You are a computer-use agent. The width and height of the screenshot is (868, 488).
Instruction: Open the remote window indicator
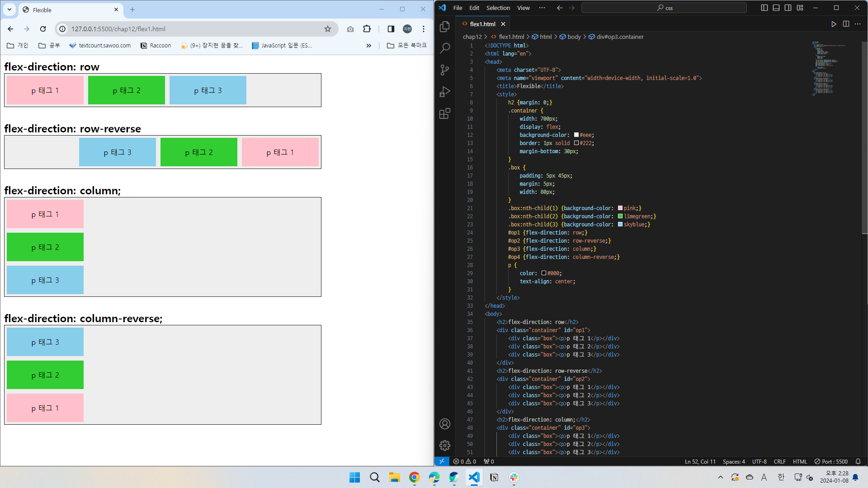pyautogui.click(x=442, y=461)
